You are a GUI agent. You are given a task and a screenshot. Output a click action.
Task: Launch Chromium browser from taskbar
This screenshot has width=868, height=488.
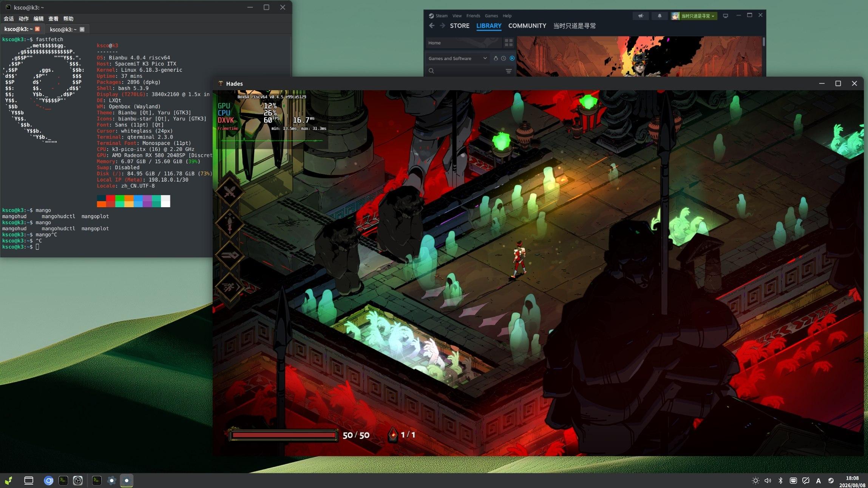tap(48, 480)
